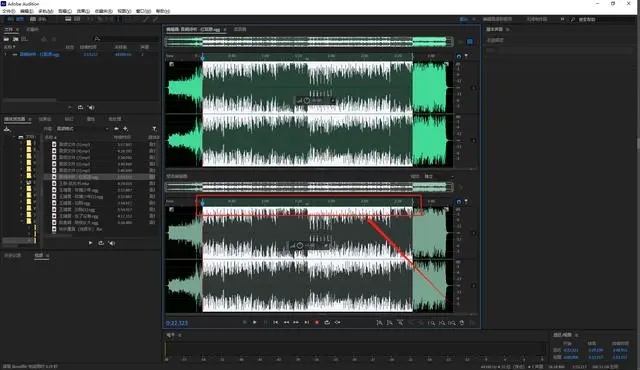Click the Play button in transport controls
640x370 pixels.
[x=255, y=322]
